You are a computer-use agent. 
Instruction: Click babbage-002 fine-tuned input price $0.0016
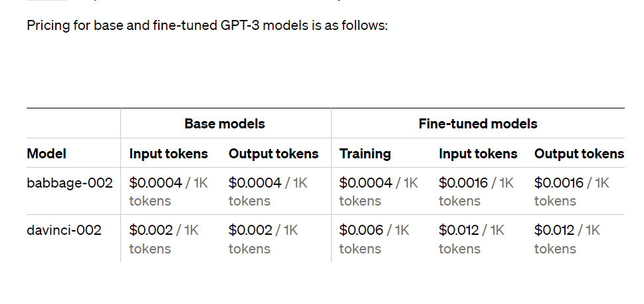(464, 183)
